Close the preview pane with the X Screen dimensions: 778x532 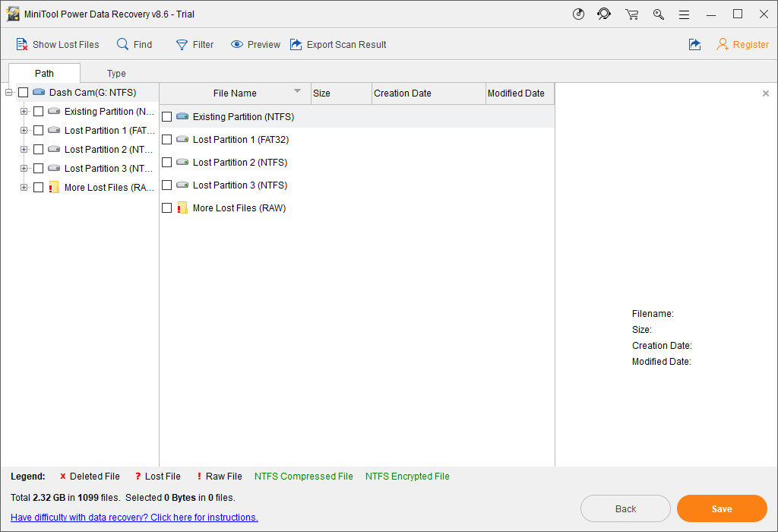[x=766, y=93]
